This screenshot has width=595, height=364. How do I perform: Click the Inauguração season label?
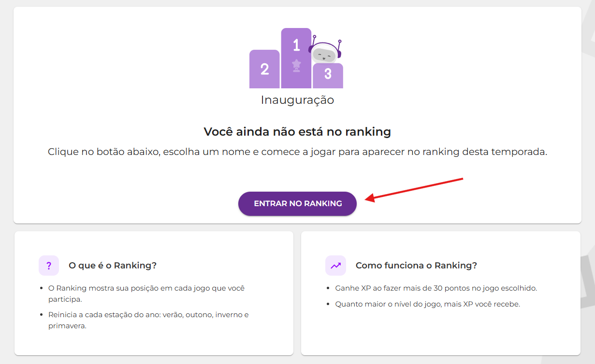pos(297,100)
